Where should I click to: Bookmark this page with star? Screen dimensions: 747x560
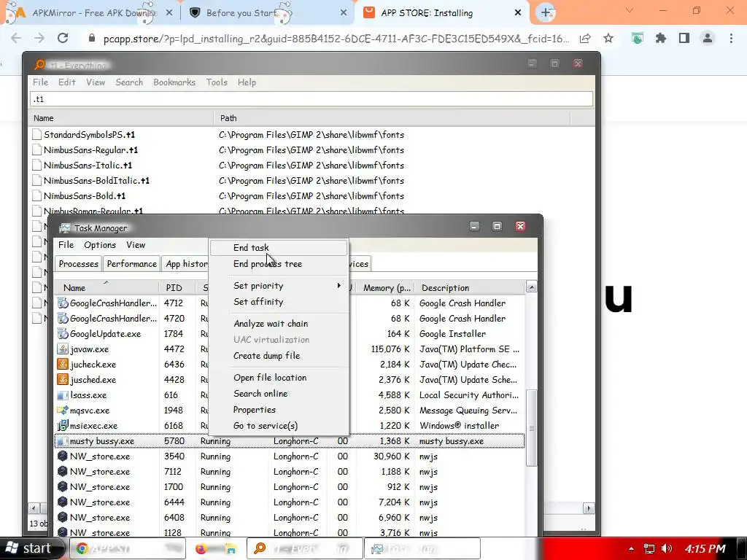coord(608,38)
